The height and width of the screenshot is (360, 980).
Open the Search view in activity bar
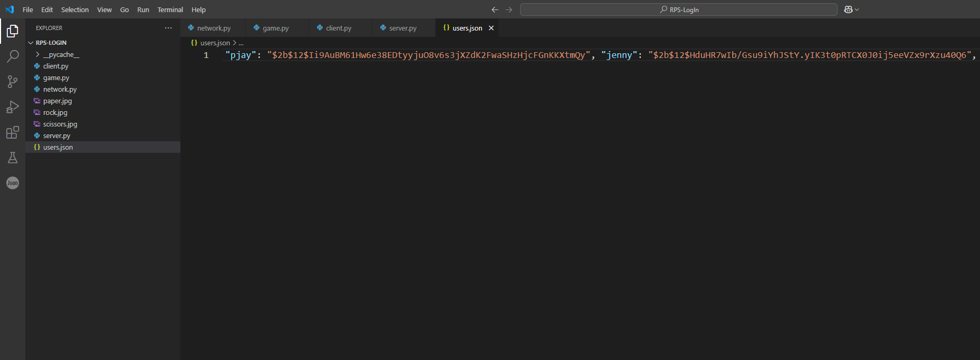tap(13, 56)
